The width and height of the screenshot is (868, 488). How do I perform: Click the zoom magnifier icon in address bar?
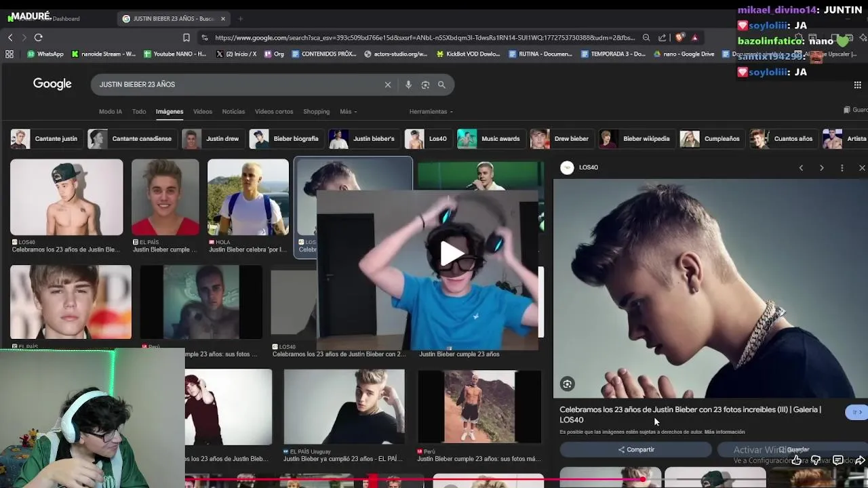click(646, 37)
